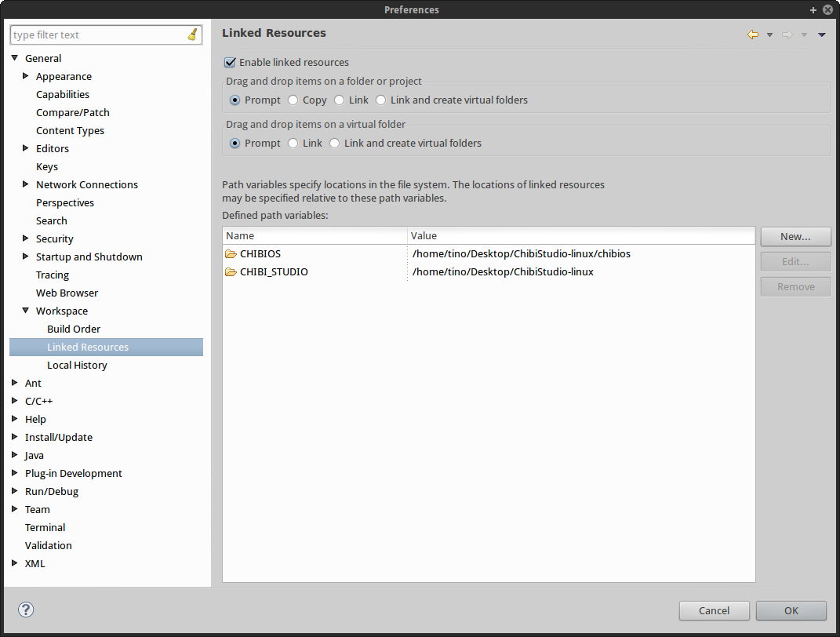Open the Terminal preferences page
Screen dimensions: 840x637
click(x=45, y=527)
